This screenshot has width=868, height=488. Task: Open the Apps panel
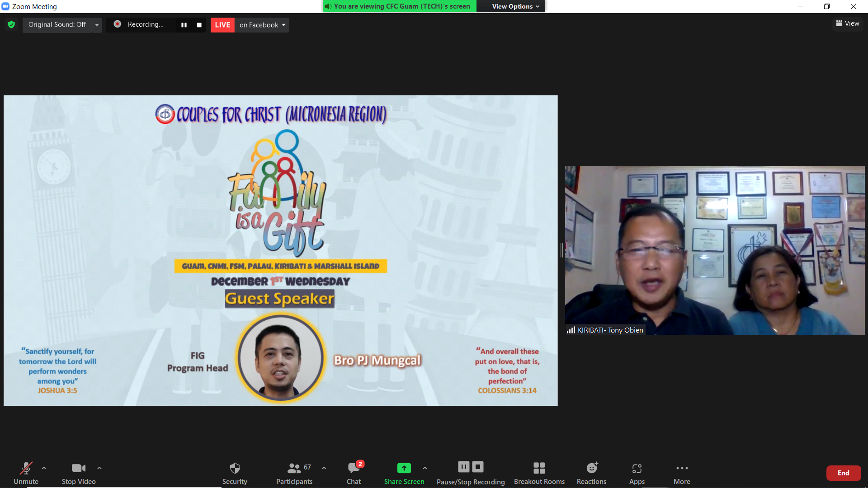point(637,473)
